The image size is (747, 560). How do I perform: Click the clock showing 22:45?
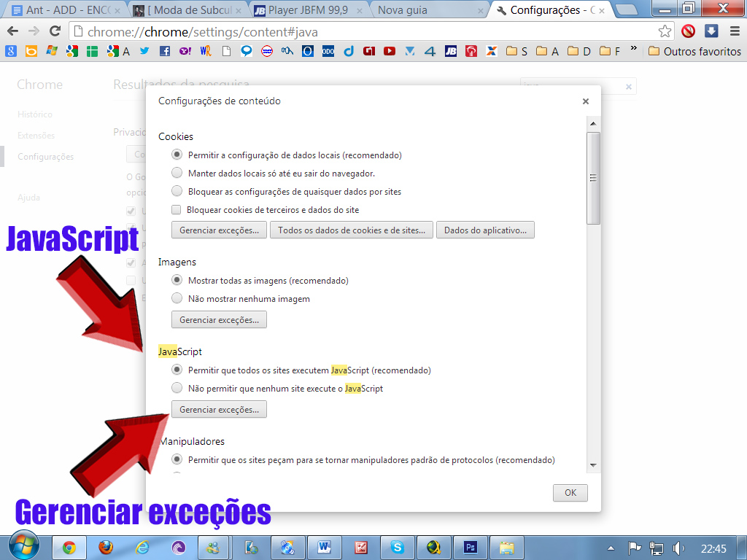(713, 549)
